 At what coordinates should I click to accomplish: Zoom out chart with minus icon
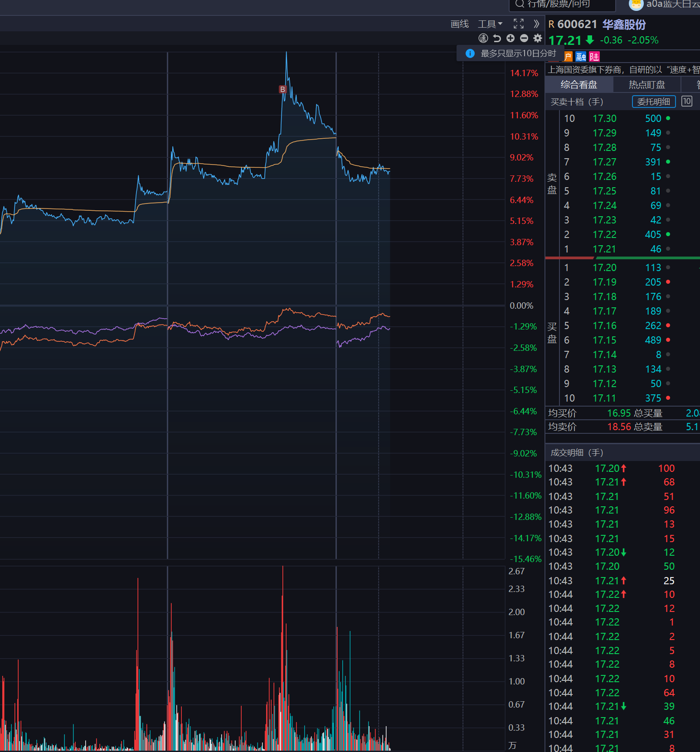coord(524,39)
